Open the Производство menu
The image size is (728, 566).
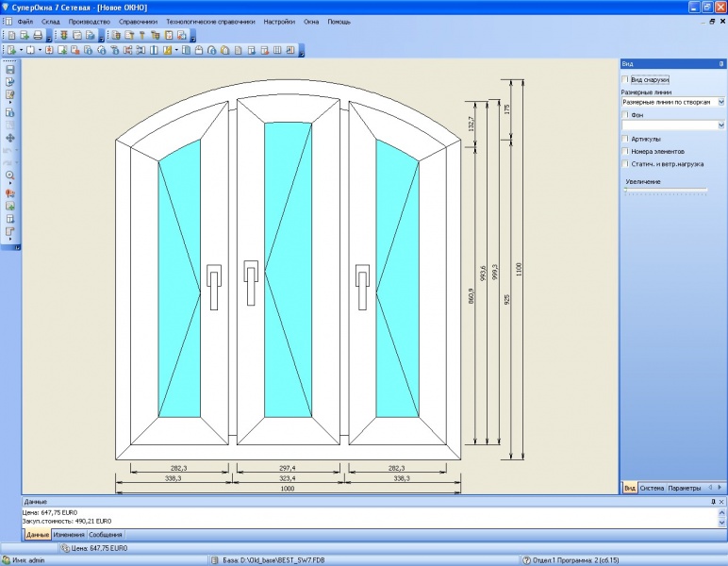click(x=90, y=22)
